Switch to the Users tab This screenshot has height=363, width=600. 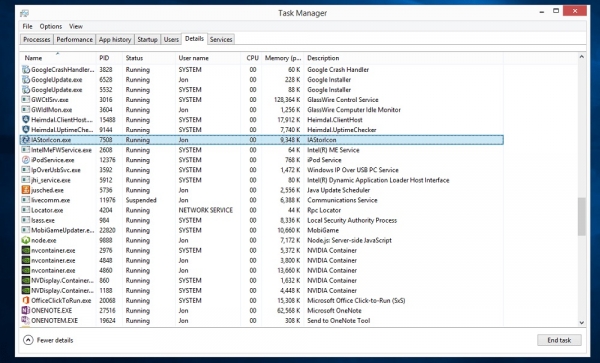171,39
